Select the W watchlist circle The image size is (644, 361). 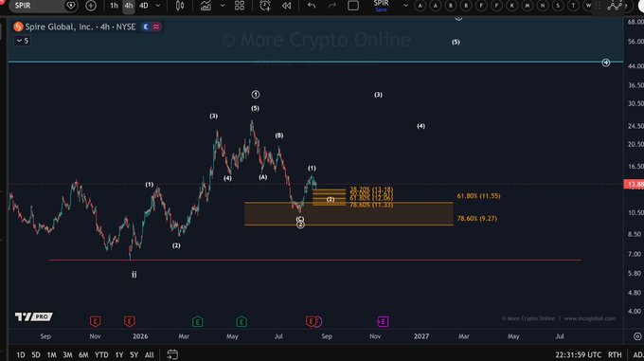[x=588, y=6]
